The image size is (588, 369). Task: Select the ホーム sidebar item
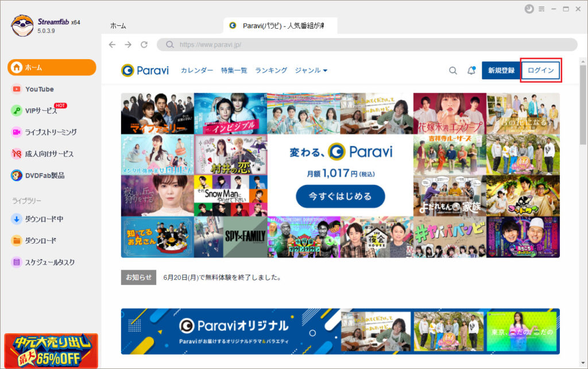tap(52, 68)
